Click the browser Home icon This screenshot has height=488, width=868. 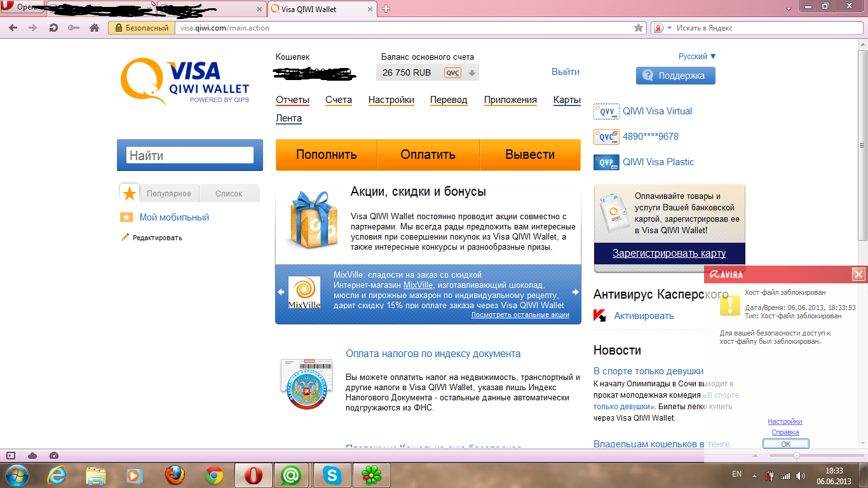[94, 28]
